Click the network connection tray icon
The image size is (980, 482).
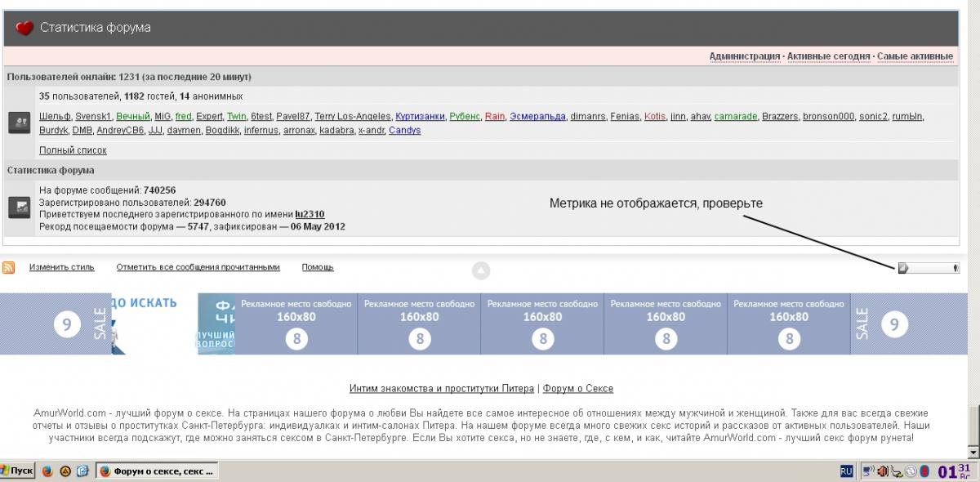pos(869,471)
